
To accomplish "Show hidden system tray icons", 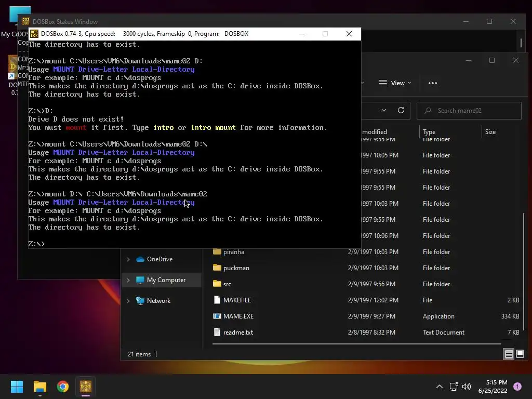I will click(440, 387).
